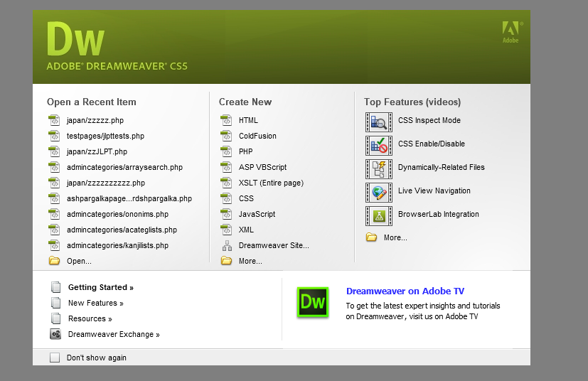
Task: Open recent file japan/zzzzz.php
Action: [x=95, y=120]
